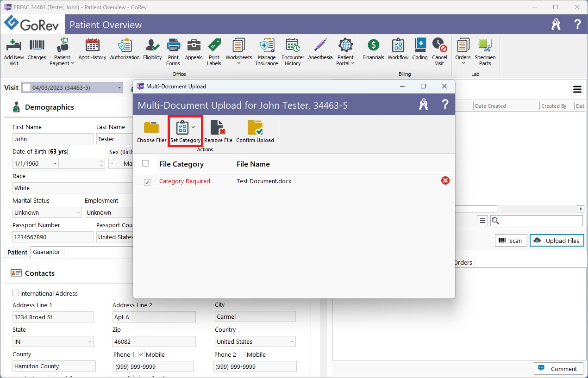
Task: Expand Marital Status dropdown
Action: click(78, 212)
